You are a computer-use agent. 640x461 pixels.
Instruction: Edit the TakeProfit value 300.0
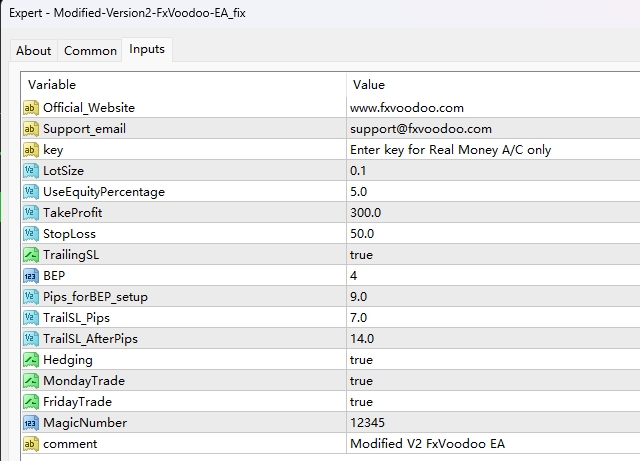tap(493, 213)
